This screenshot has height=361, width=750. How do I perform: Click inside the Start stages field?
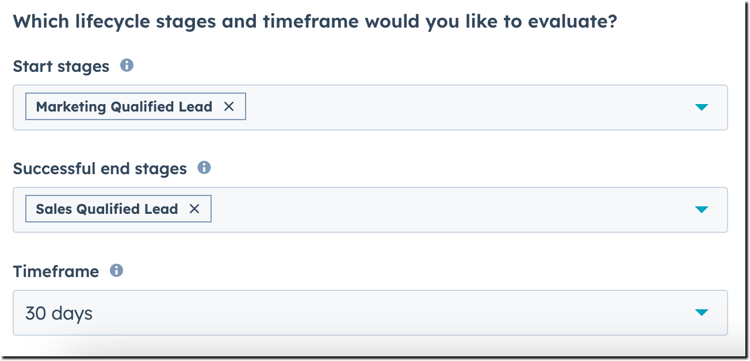coord(370,107)
